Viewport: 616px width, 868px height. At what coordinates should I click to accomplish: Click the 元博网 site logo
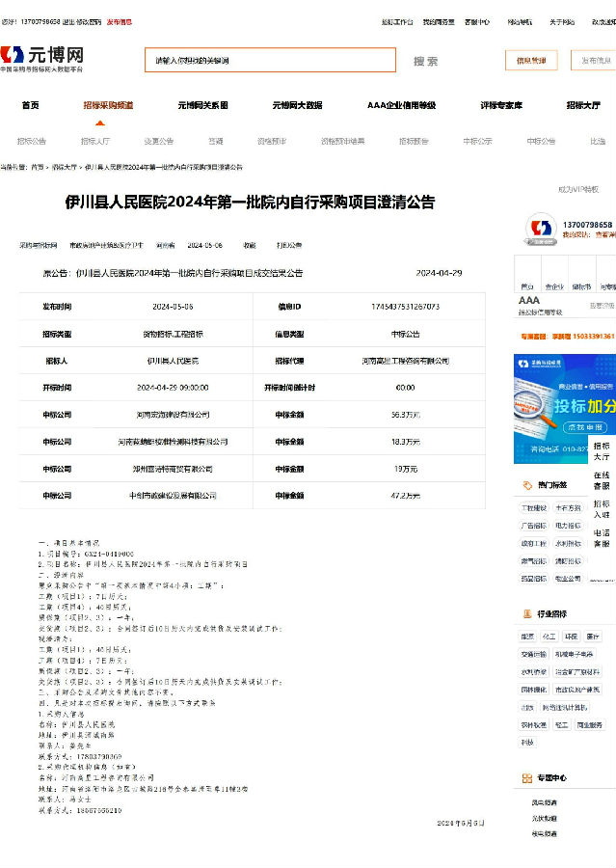[42, 59]
